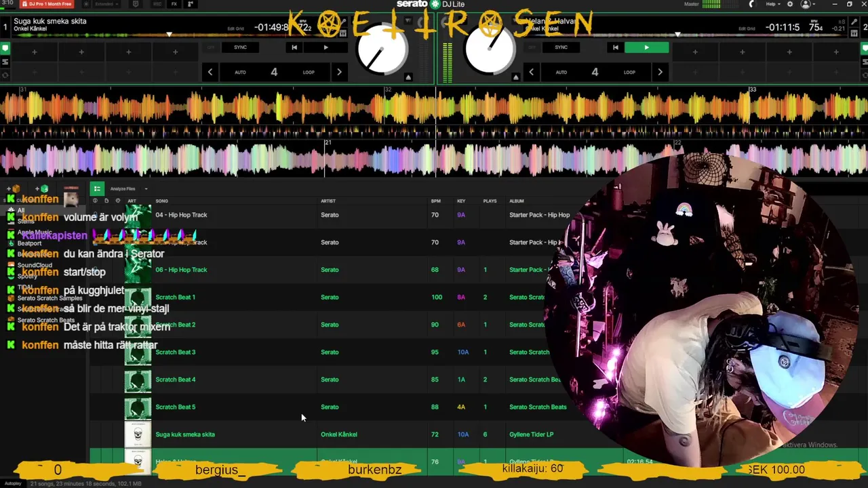868x488 pixels.
Task: Click Edit Grid on the right deck
Action: (747, 28)
